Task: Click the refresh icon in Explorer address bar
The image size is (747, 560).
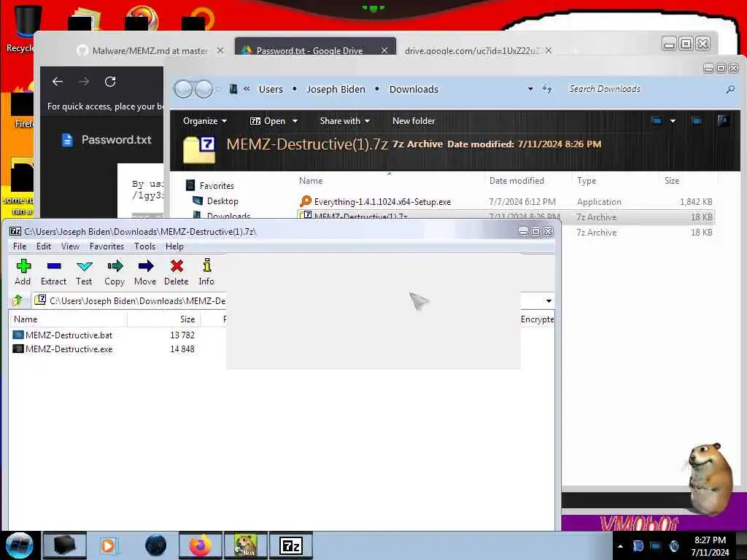Action: point(547,89)
